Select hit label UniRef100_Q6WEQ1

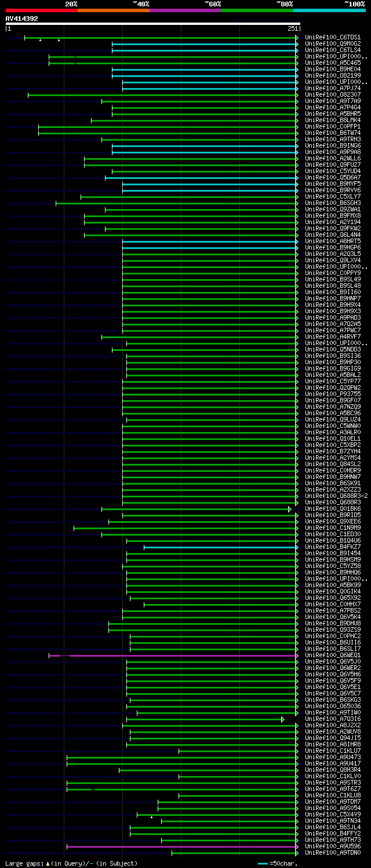tap(333, 655)
